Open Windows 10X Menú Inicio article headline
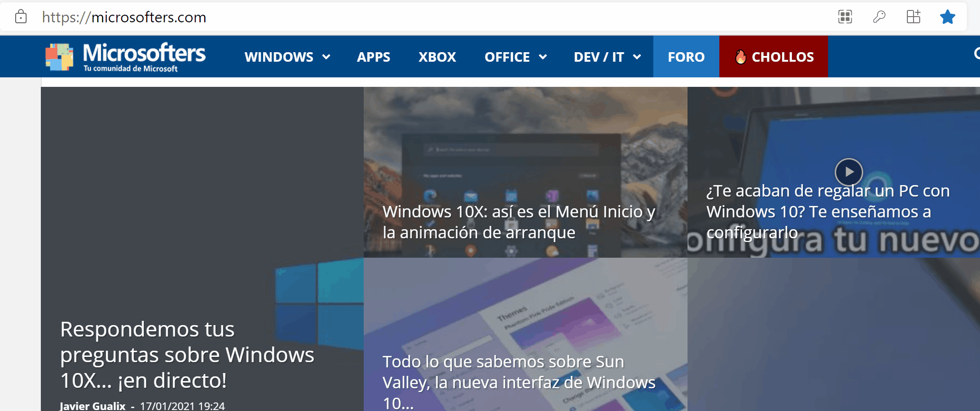Viewport: 980px width, 411px height. [x=519, y=222]
